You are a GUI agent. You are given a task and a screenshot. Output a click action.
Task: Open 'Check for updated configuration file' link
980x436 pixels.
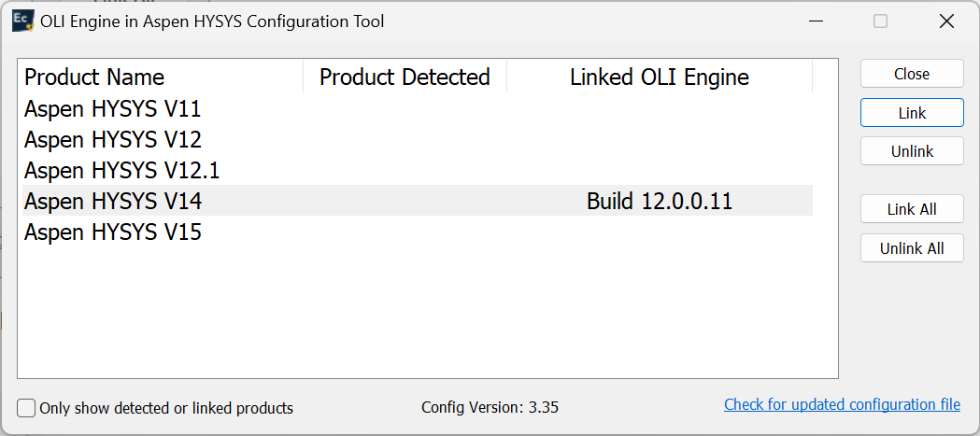click(x=842, y=404)
